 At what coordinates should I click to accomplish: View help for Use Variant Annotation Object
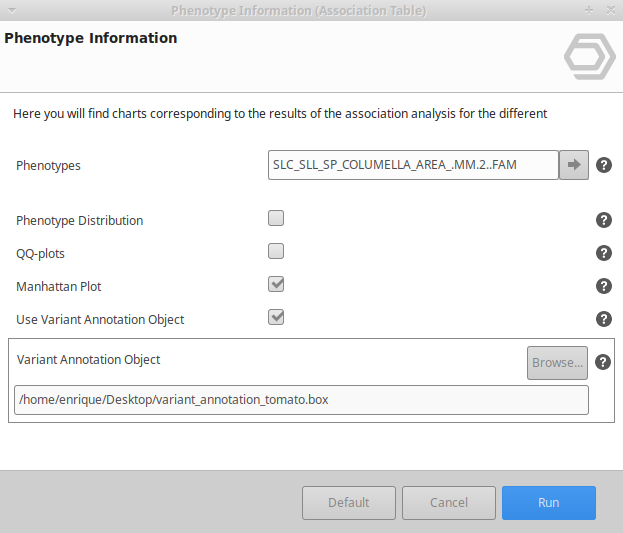point(604,319)
